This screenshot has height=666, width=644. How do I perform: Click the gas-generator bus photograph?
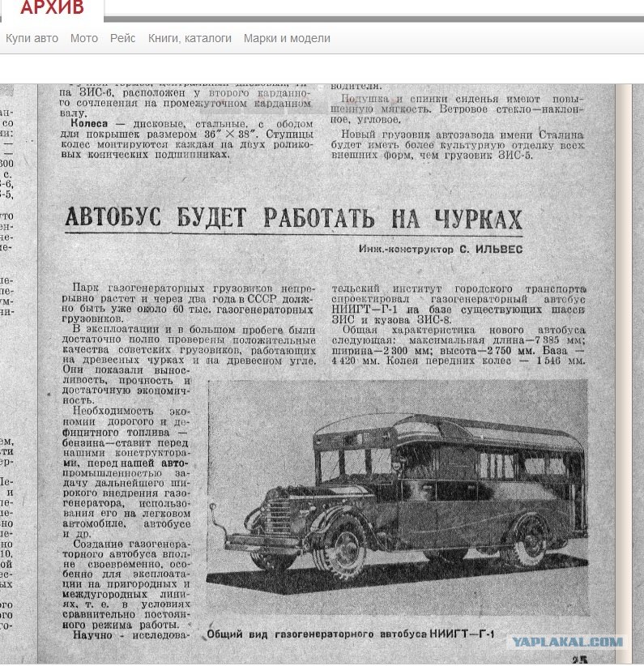tap(398, 497)
